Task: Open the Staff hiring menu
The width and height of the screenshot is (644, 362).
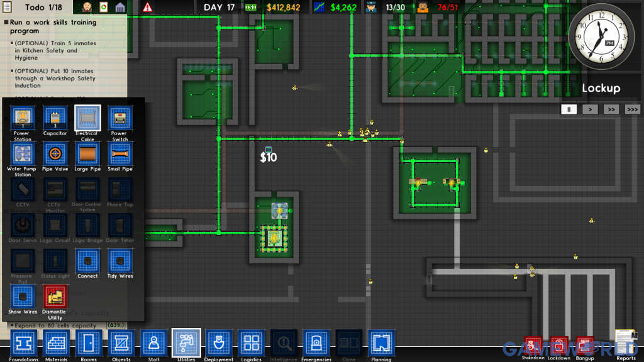Action: click(x=153, y=343)
